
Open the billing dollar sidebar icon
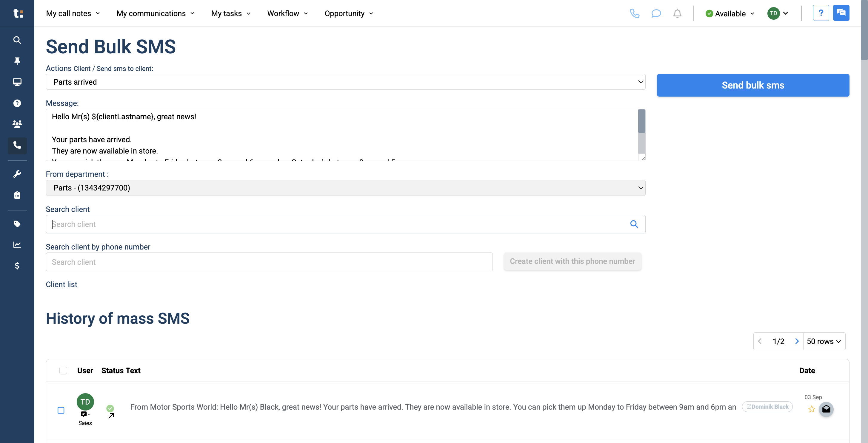(x=17, y=266)
